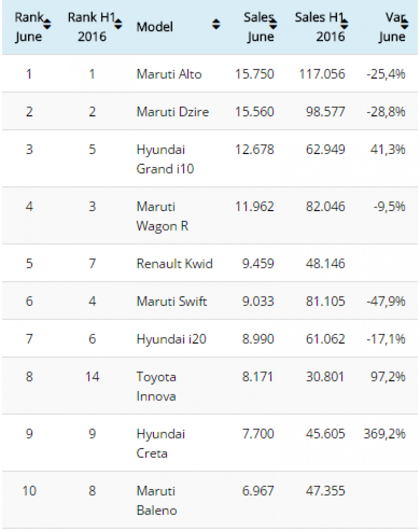Click the Model column sort arrows
Screen dimensions: 420x531
pyautogui.click(x=216, y=24)
